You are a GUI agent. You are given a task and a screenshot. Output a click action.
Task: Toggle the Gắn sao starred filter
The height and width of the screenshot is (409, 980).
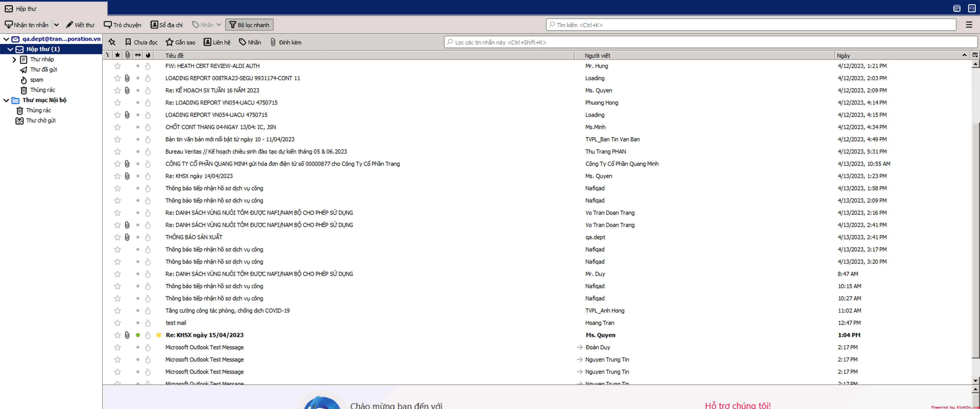[x=180, y=42]
